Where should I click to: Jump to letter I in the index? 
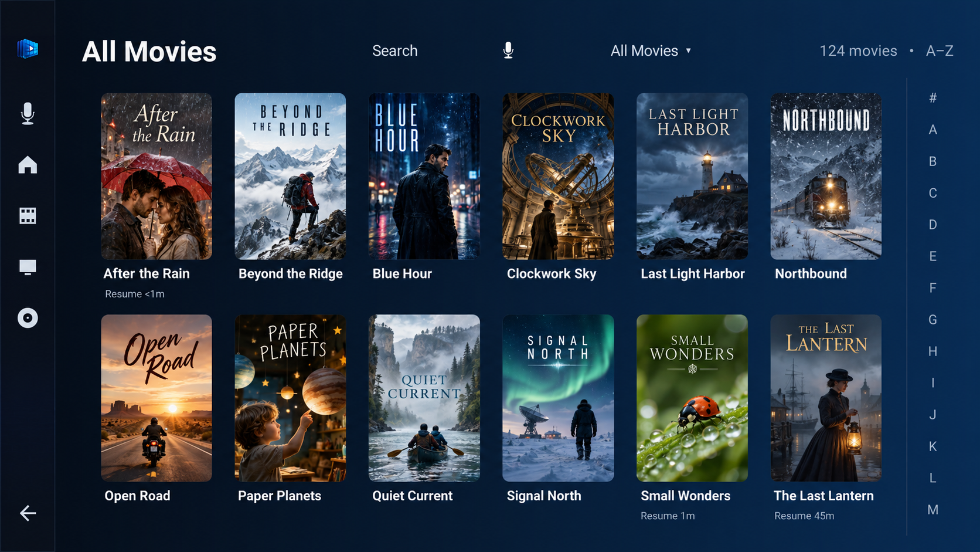click(x=933, y=383)
